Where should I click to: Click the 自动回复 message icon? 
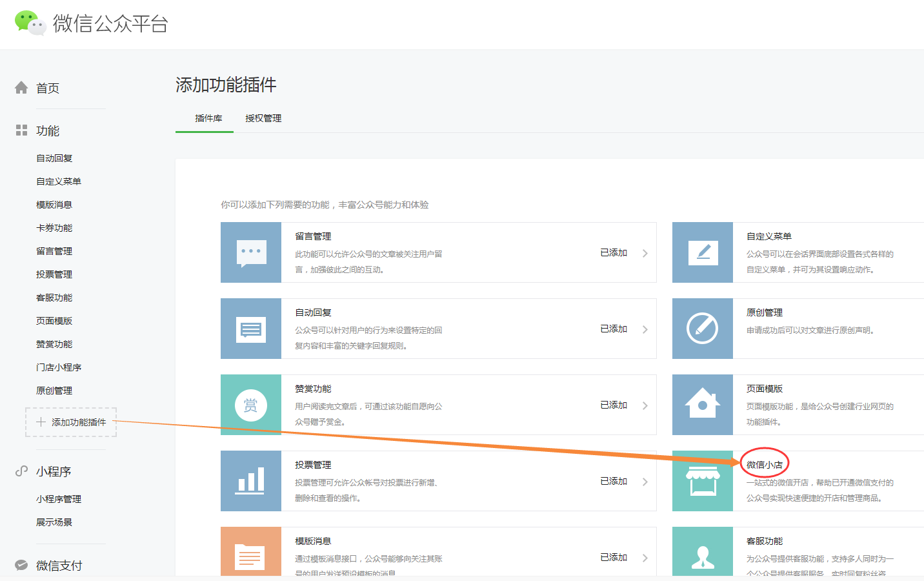pyautogui.click(x=251, y=329)
